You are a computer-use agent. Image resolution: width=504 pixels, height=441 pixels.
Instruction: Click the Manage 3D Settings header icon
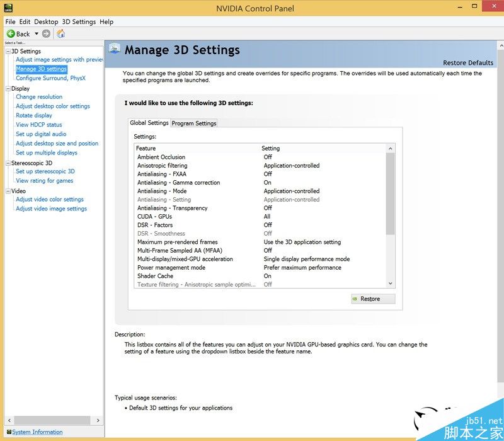point(115,49)
